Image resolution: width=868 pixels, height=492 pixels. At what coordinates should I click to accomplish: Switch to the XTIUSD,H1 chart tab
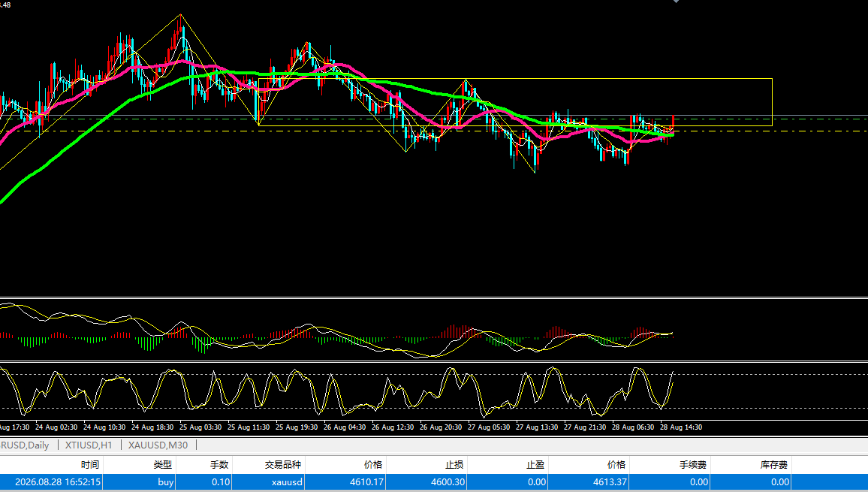tap(89, 445)
